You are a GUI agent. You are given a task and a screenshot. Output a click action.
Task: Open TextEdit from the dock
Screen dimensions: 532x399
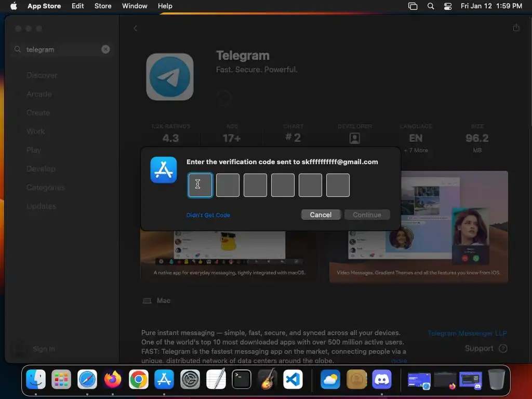[x=216, y=379]
